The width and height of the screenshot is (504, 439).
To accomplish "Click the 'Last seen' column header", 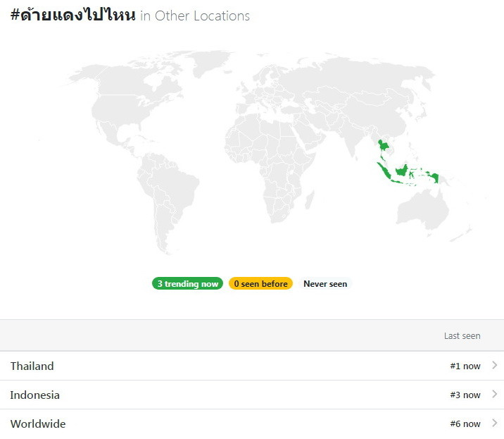I will [x=462, y=336].
